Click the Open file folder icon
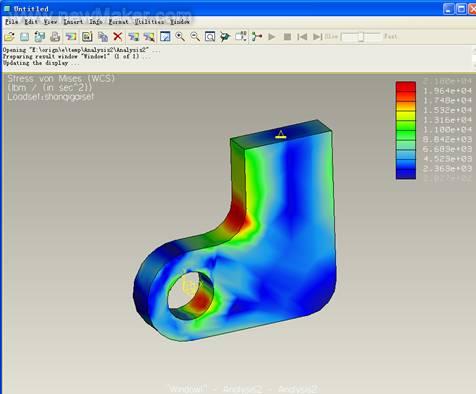 point(9,36)
